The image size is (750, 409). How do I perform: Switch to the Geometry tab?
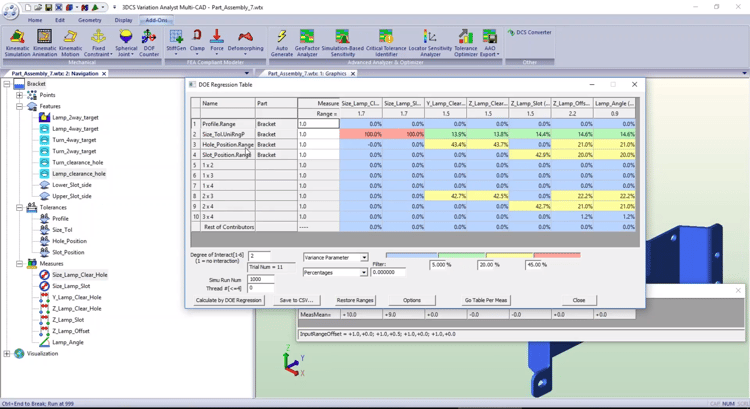(89, 20)
